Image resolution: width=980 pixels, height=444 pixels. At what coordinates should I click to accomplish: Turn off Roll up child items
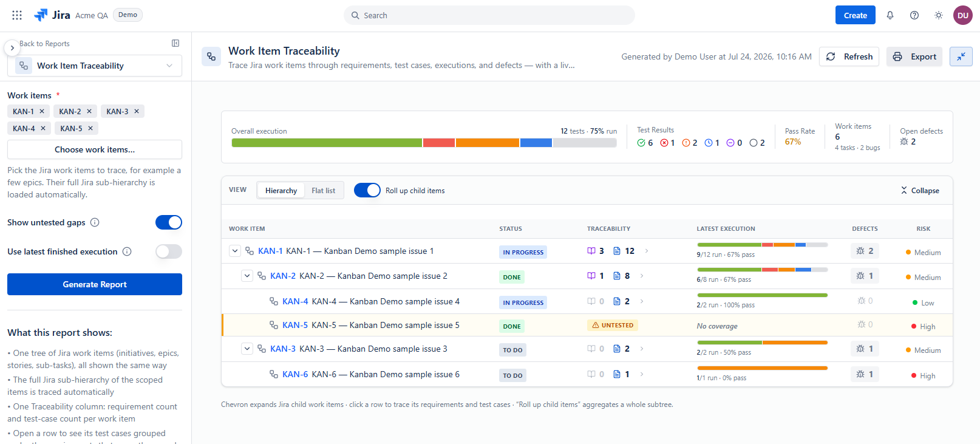(367, 190)
